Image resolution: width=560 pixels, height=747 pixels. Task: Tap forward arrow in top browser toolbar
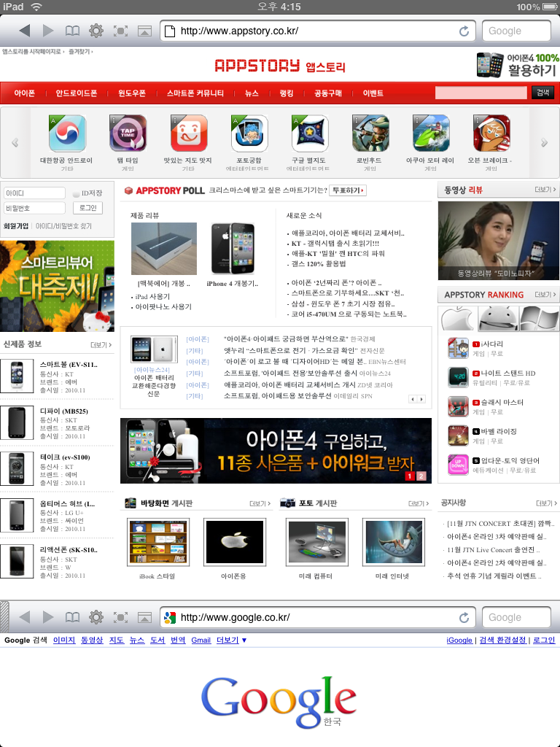48,31
